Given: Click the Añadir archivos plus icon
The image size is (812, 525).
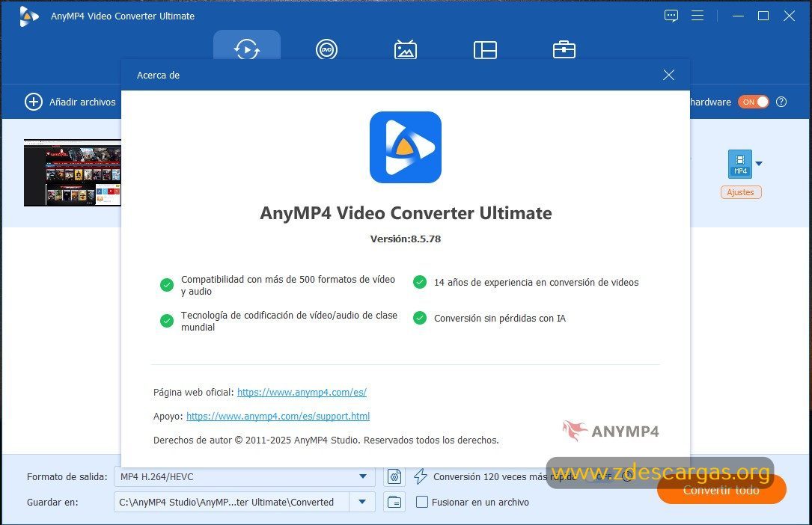Looking at the screenshot, I should pos(34,102).
